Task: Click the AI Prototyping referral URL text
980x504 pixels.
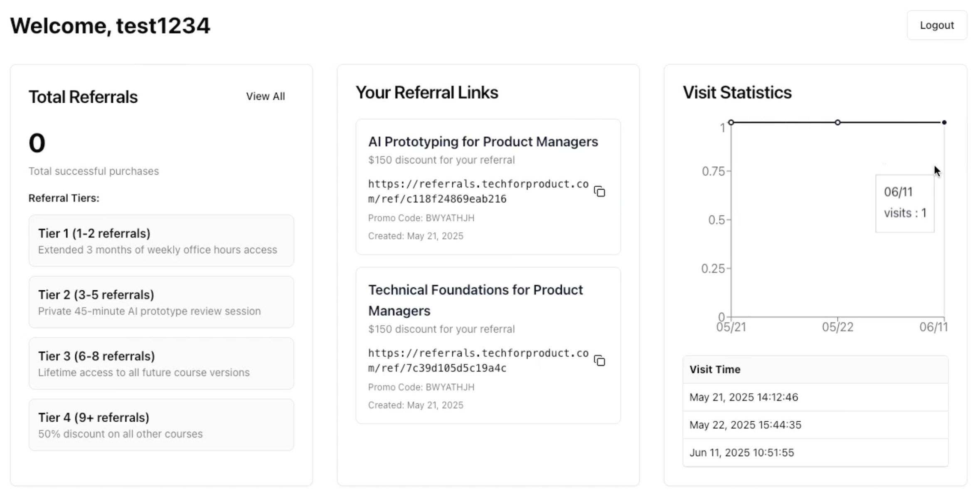Action: (478, 191)
